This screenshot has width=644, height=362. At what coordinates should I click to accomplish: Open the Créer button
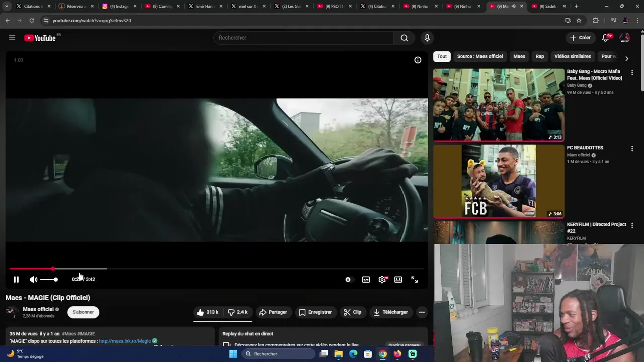[x=580, y=38]
